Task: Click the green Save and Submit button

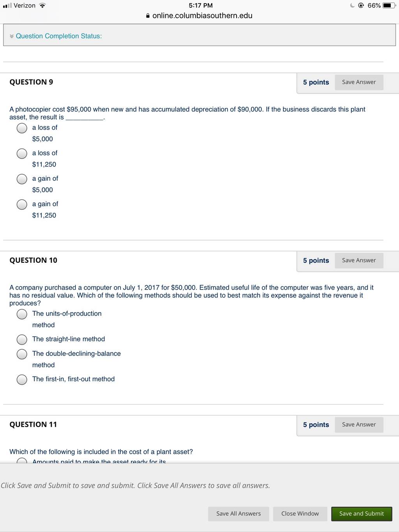Action: (362, 514)
